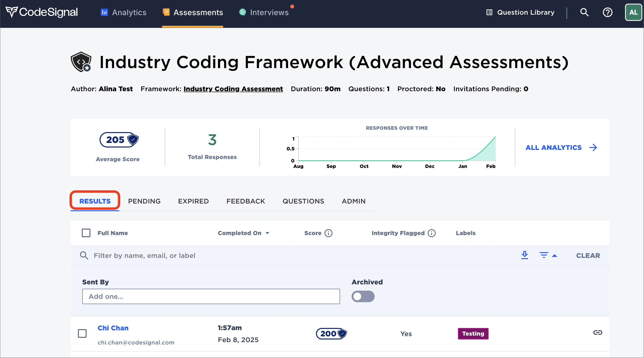The image size is (644, 358).
Task: Switch to the FEEDBACK tab
Action: (246, 201)
